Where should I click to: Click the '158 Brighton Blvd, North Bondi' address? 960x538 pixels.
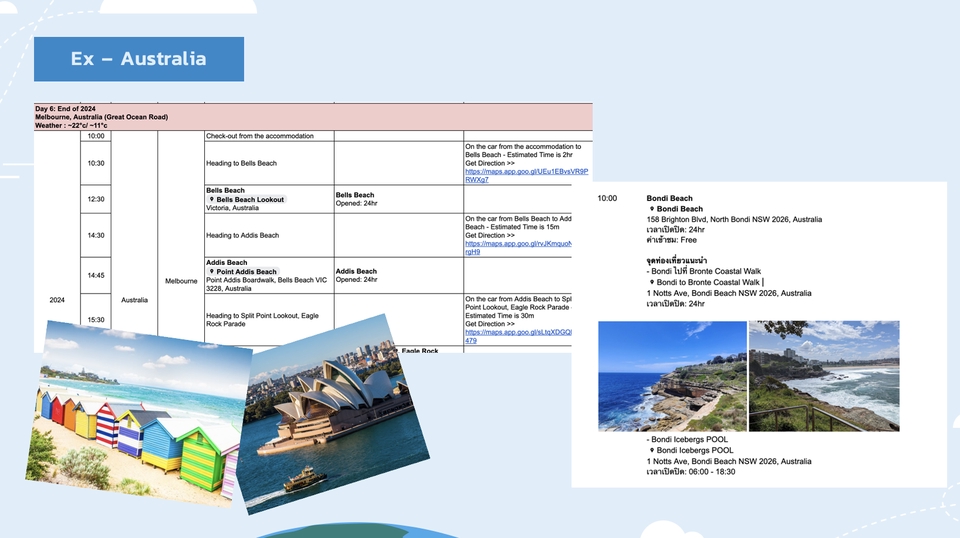(x=734, y=219)
